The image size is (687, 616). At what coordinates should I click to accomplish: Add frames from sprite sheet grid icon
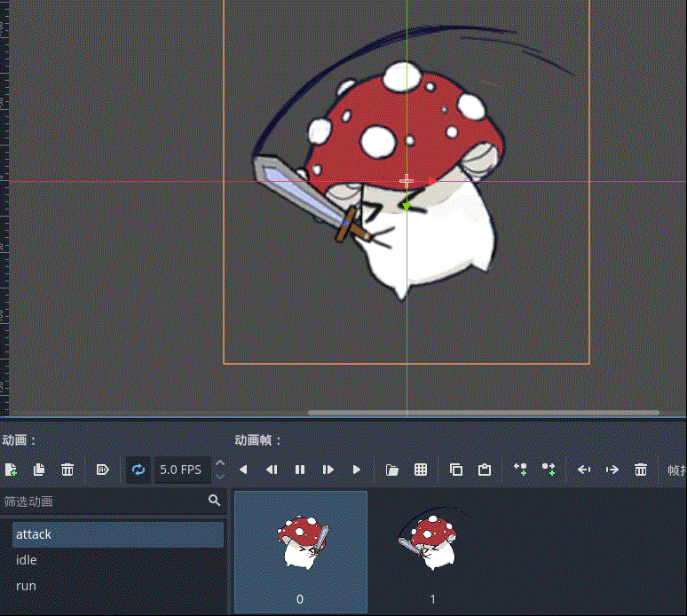coord(421,470)
